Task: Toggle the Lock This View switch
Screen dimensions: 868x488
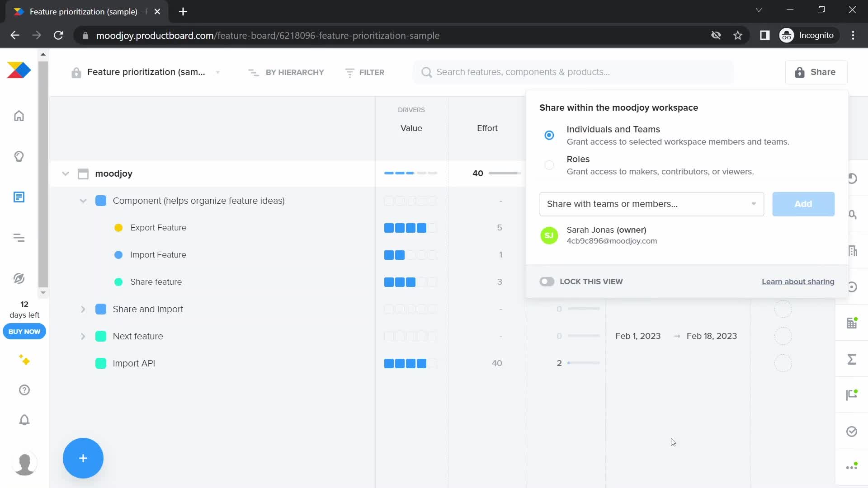Action: pos(547,282)
